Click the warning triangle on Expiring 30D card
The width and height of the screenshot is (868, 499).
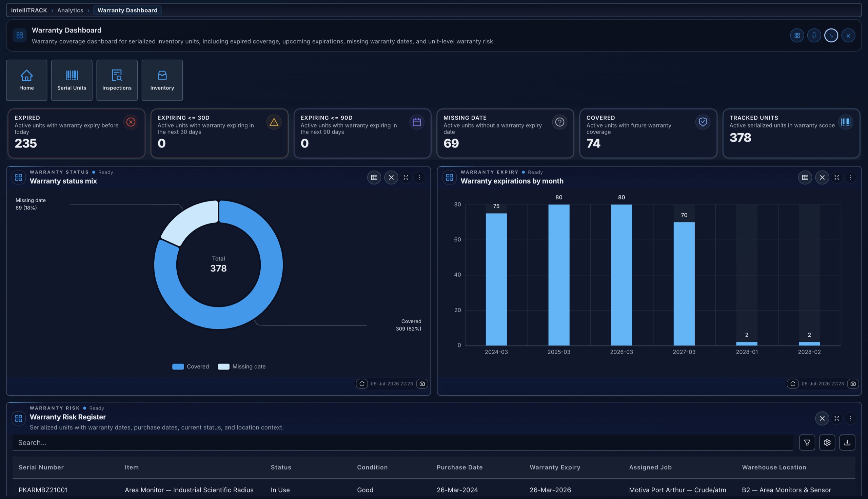tap(274, 122)
